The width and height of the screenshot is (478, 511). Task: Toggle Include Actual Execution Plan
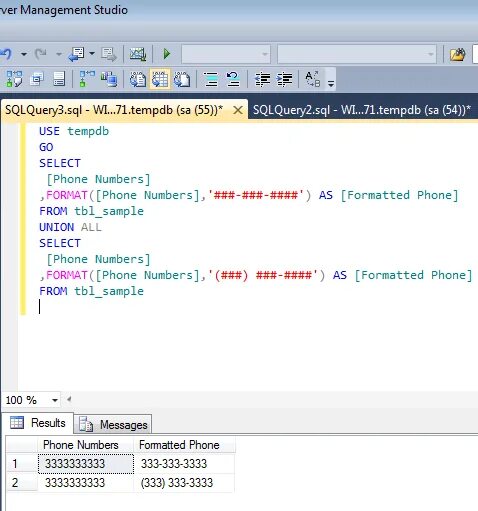(x=87, y=79)
